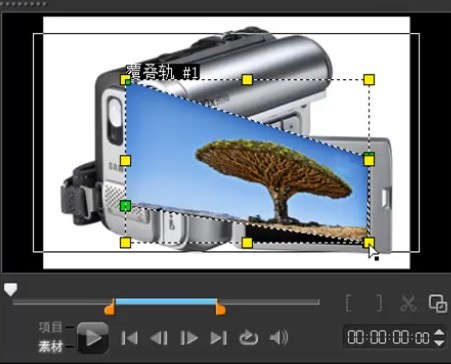Screen dimensions: 451x364
Task: Jump to the end of the clip
Action: pos(219,338)
